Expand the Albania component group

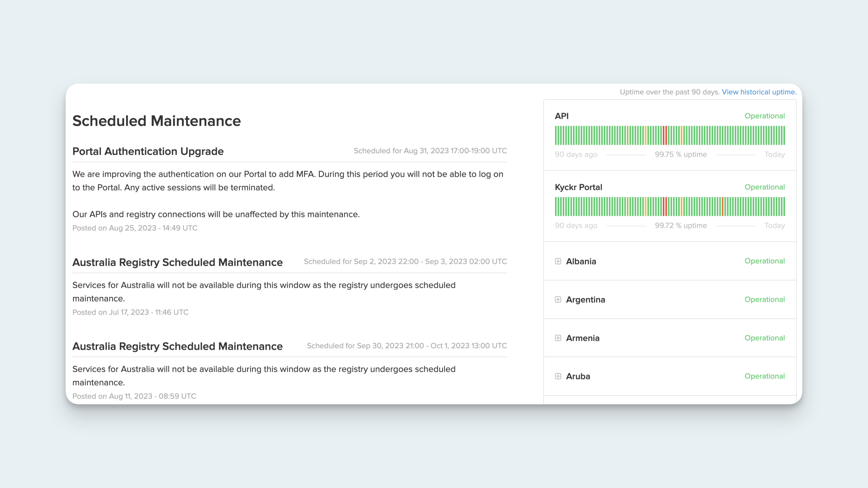(x=558, y=261)
